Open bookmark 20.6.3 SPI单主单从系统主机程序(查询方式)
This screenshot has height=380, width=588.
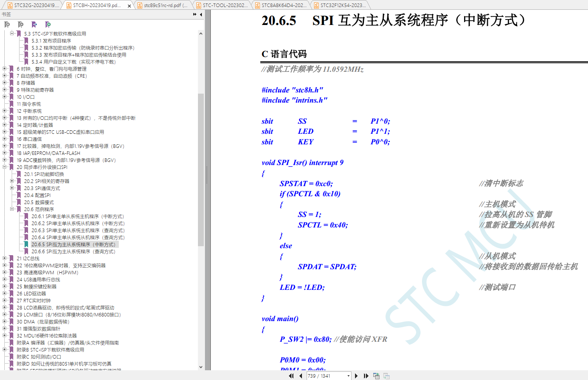[78, 230]
